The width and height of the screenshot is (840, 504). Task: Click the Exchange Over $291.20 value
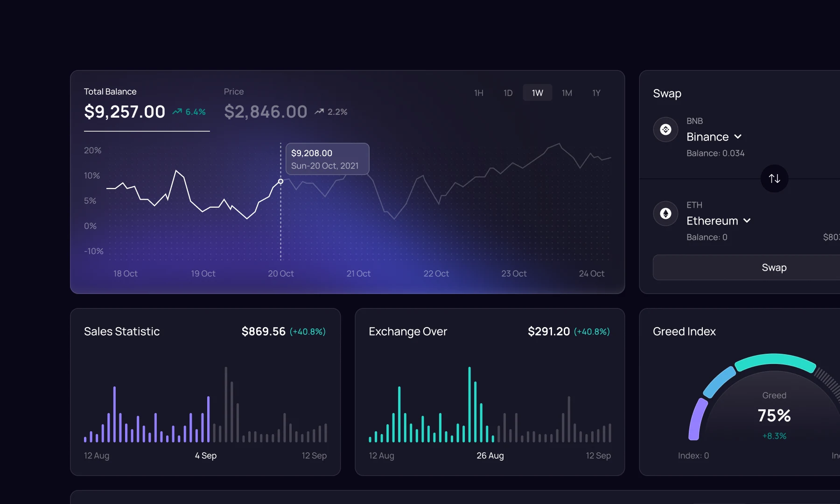click(549, 331)
